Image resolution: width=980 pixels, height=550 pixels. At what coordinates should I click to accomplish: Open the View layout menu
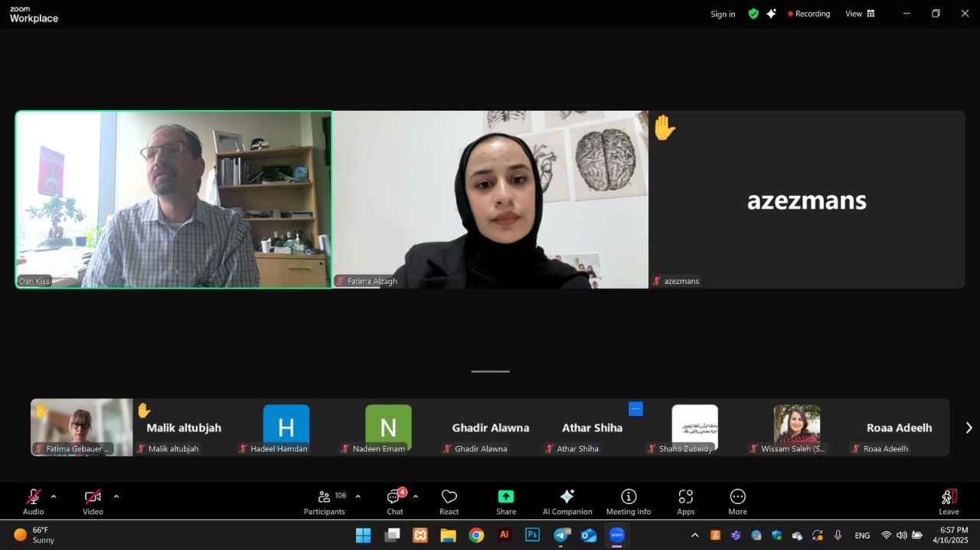tap(860, 14)
